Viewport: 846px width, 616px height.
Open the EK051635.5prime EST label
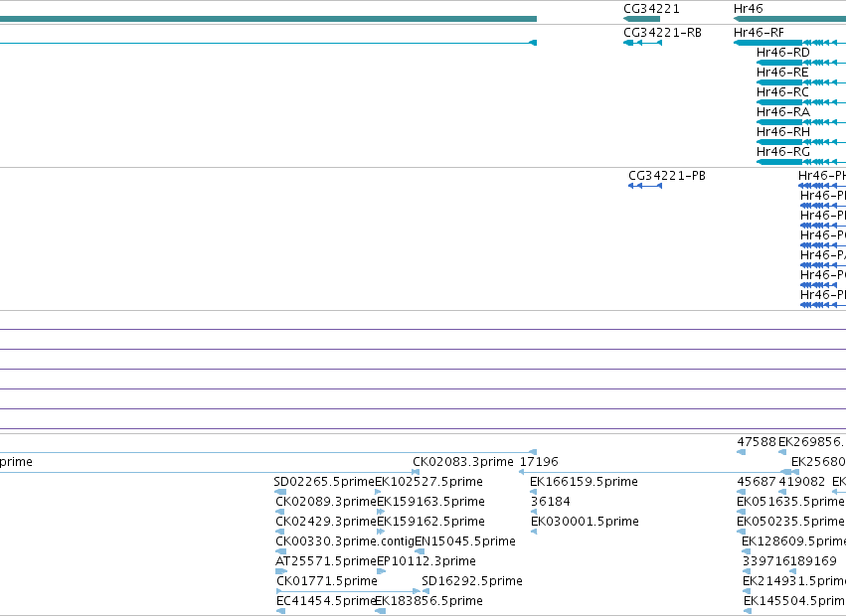[790, 502]
